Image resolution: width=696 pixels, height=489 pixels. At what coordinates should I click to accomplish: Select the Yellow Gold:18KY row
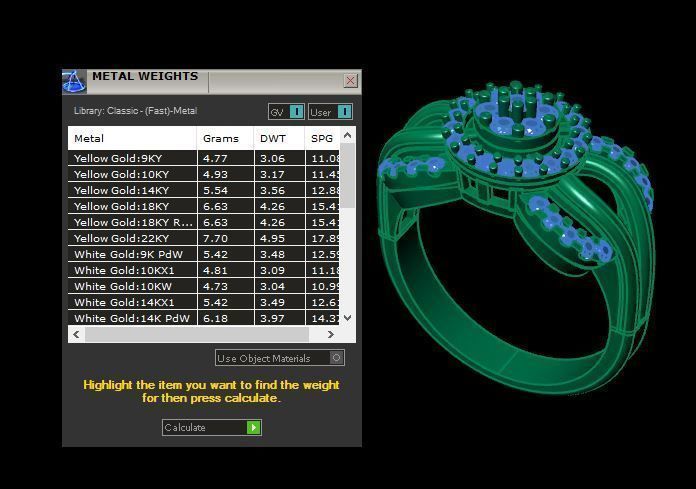tap(204, 206)
